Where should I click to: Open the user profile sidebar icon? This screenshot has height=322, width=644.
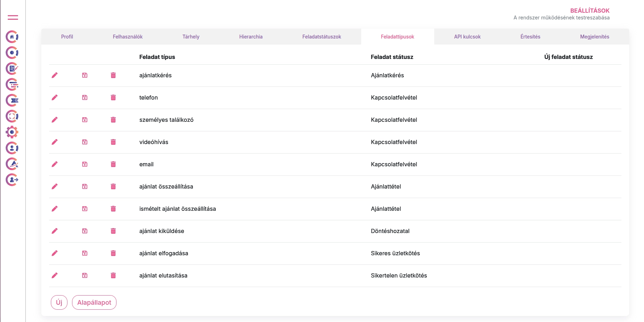(12, 148)
